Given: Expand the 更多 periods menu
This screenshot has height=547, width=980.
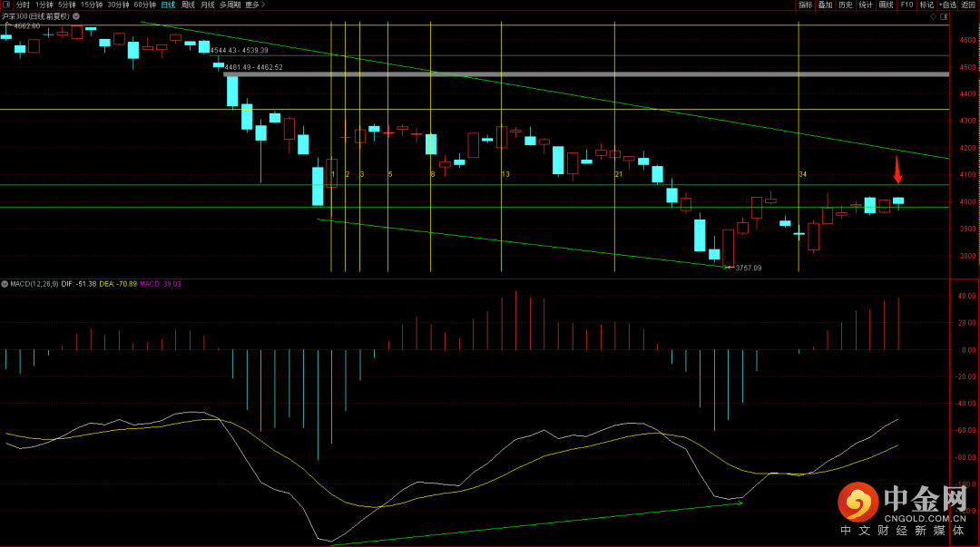Looking at the screenshot, I should 255,5.
